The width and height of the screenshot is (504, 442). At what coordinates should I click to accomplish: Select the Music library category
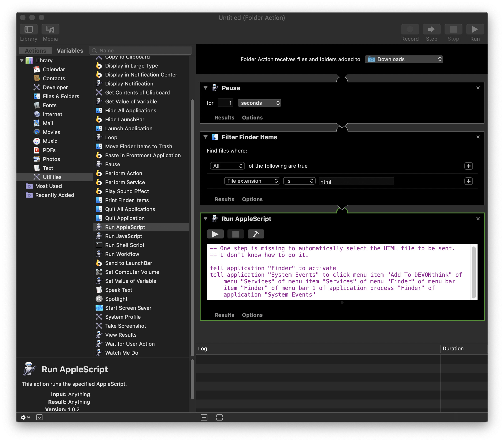click(50, 141)
